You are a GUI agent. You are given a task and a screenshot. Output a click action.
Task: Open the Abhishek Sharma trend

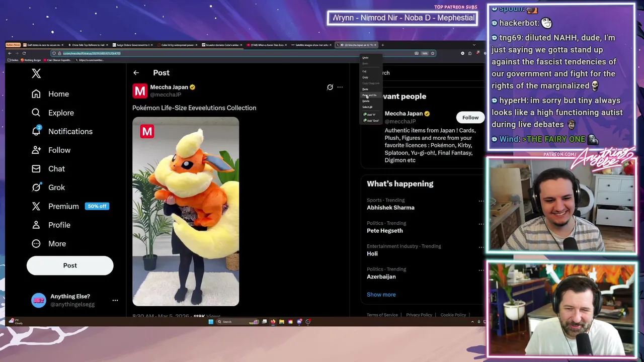pos(390,208)
